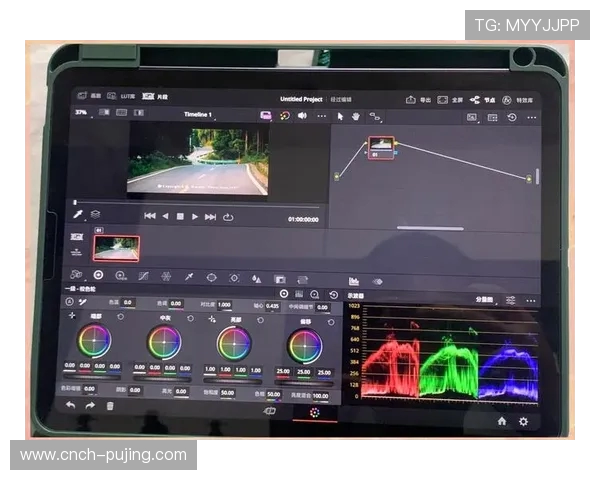Expand the Timeline 1 name dropdown
Image resolution: width=600 pixels, height=480 pixels.
tap(200, 116)
